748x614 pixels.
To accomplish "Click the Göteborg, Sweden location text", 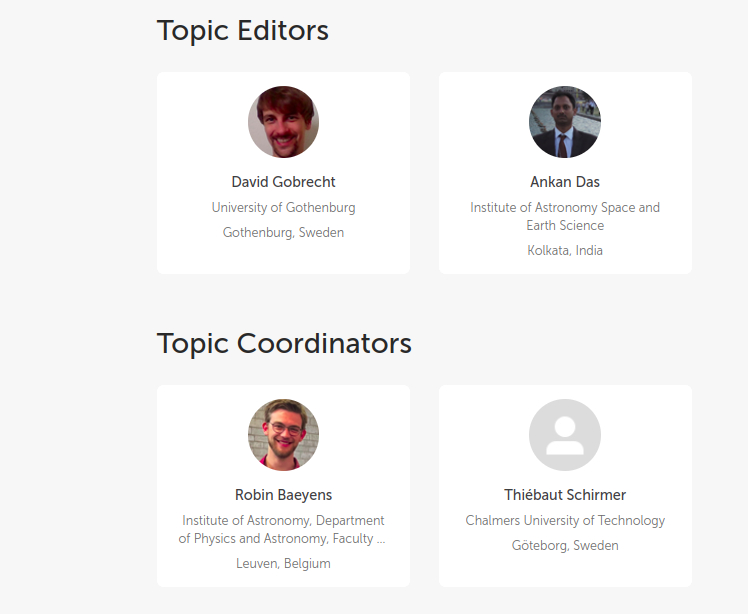I will click(565, 546).
